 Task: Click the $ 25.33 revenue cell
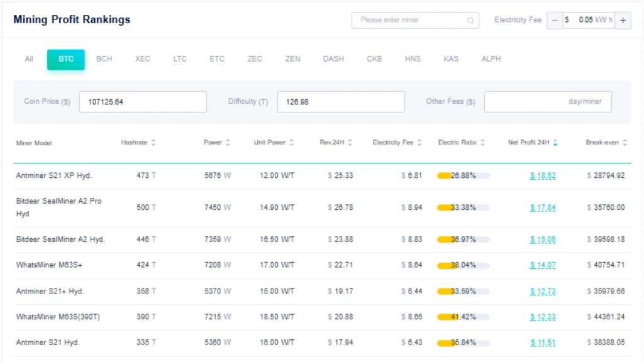click(x=340, y=176)
